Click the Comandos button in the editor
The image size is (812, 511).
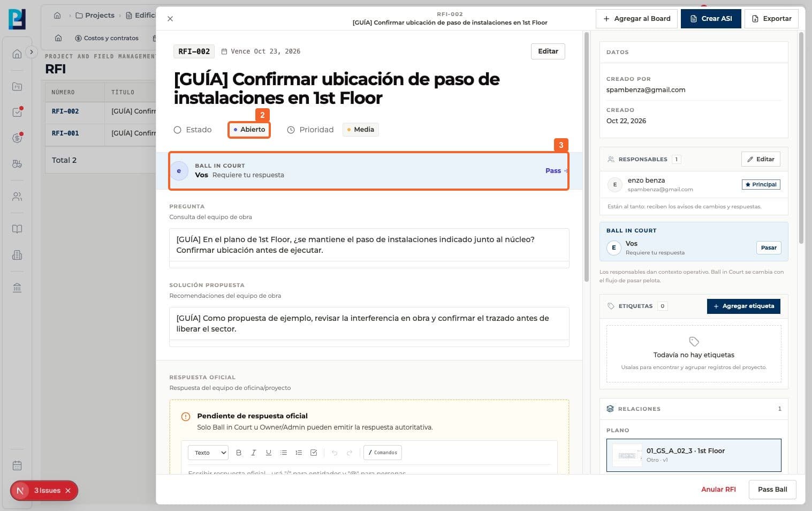(x=383, y=453)
